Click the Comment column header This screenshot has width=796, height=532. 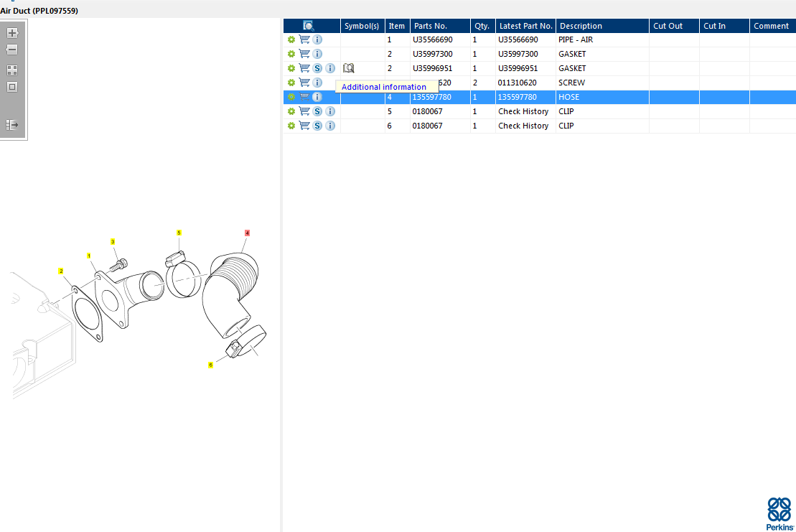[x=772, y=26]
